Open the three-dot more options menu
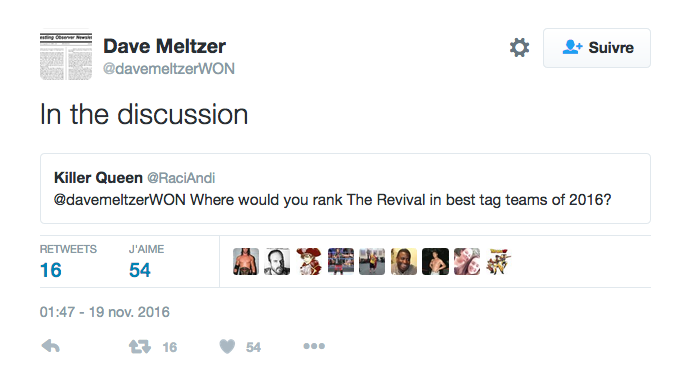Screen dimensions: 693x389 coord(314,346)
